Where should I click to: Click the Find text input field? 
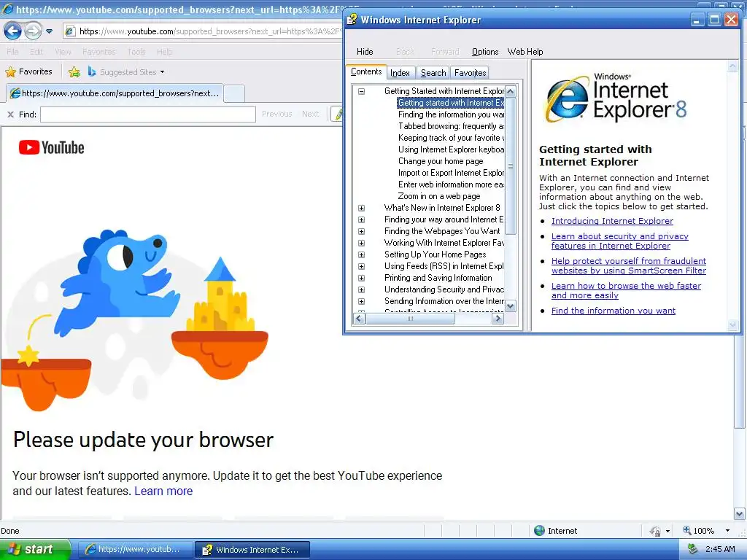click(x=148, y=114)
